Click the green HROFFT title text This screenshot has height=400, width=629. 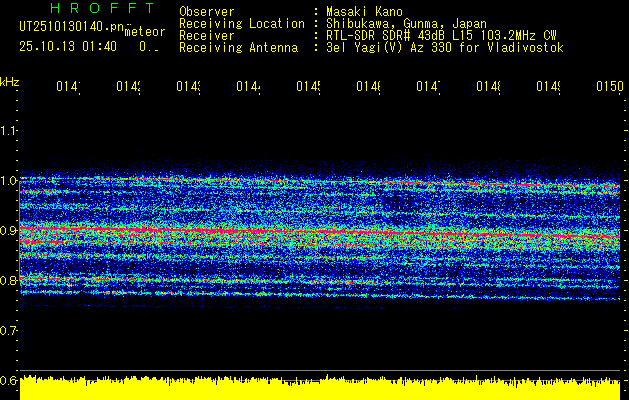click(x=102, y=8)
